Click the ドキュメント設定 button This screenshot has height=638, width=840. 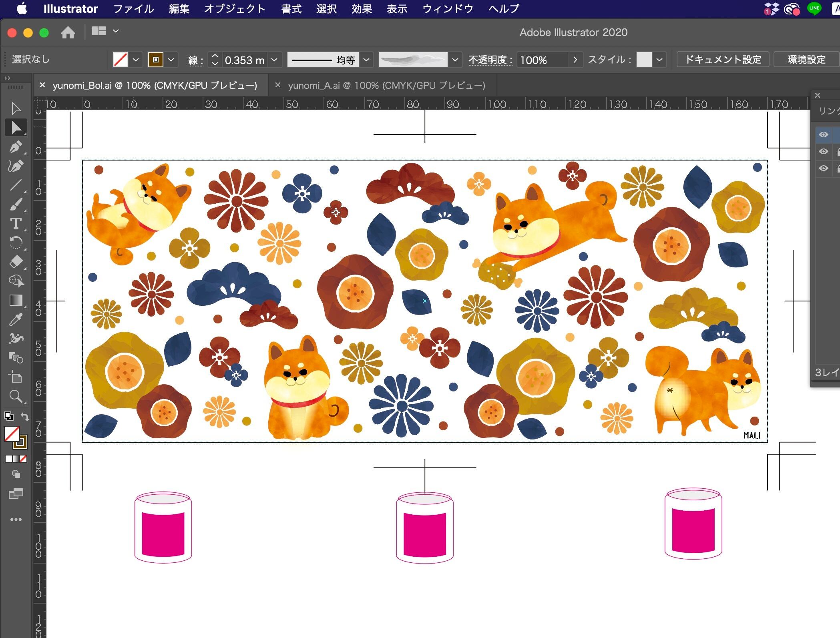tap(723, 60)
